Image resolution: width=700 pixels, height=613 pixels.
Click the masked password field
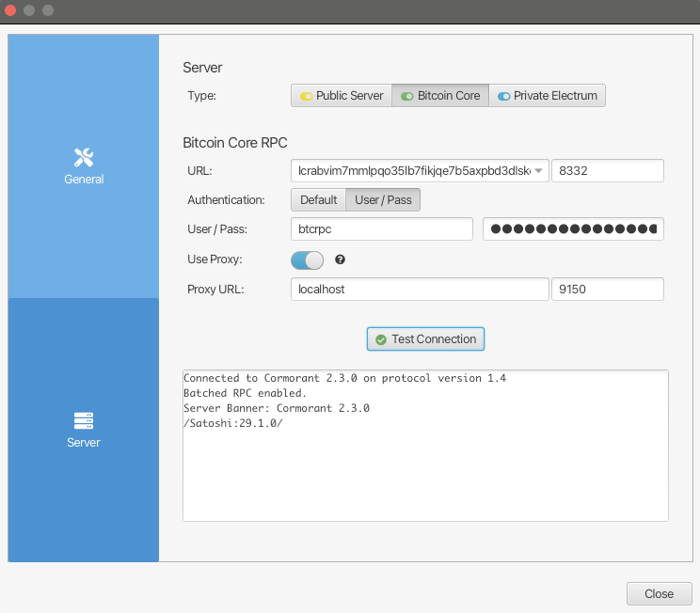[x=573, y=229]
